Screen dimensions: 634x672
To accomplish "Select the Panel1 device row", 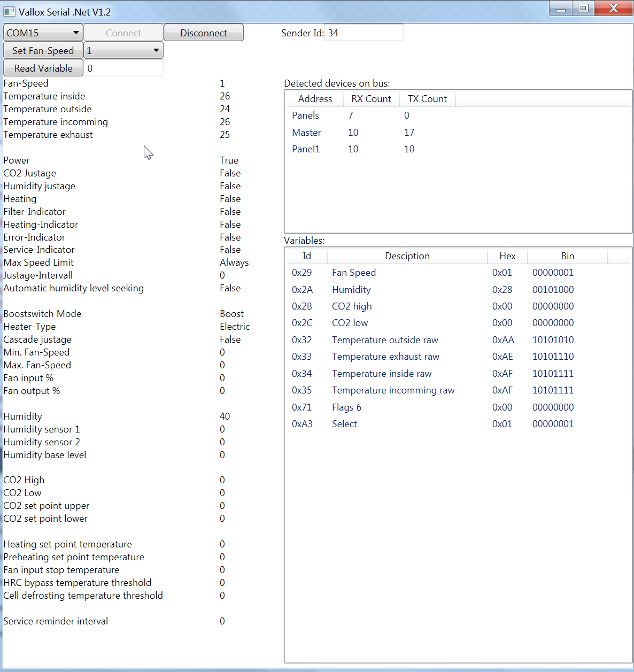I will pyautogui.click(x=458, y=149).
